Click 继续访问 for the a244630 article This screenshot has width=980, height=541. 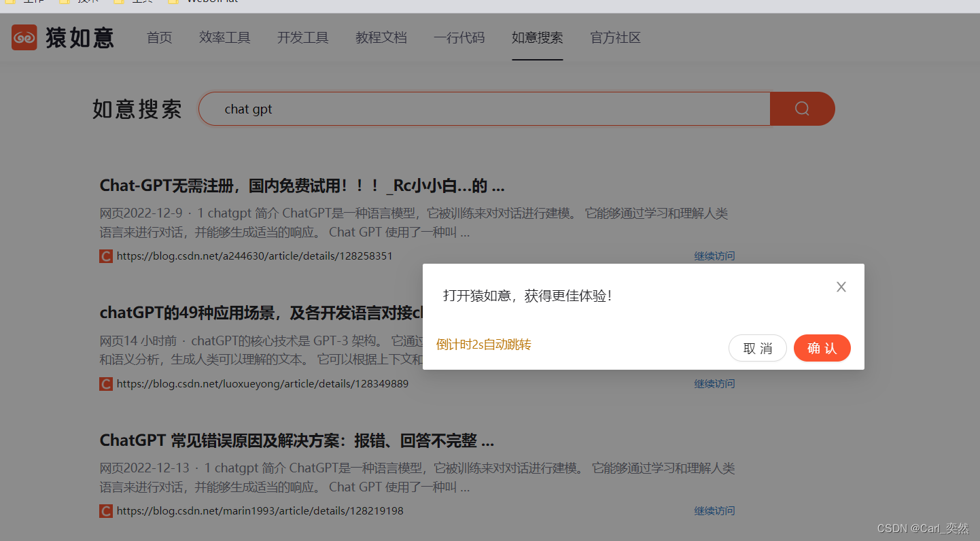pyautogui.click(x=714, y=256)
